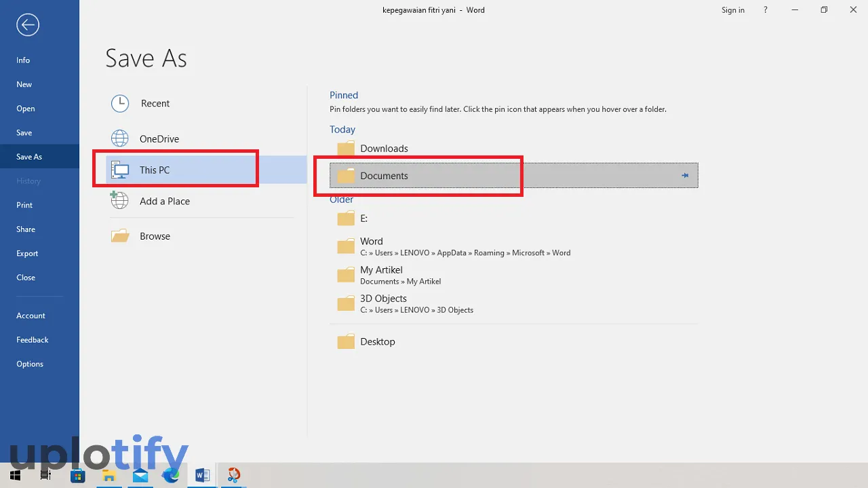Viewport: 868px width, 488px height.
Task: Open the Account page
Action: (x=31, y=316)
